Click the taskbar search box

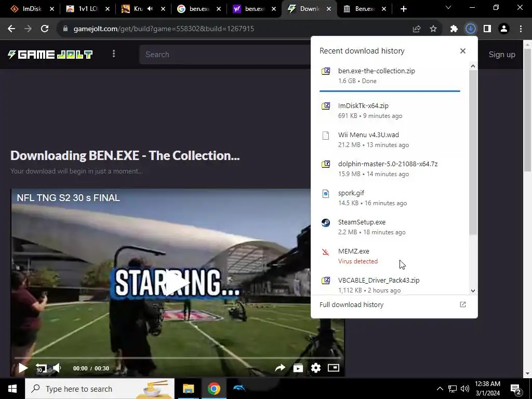(x=100, y=389)
